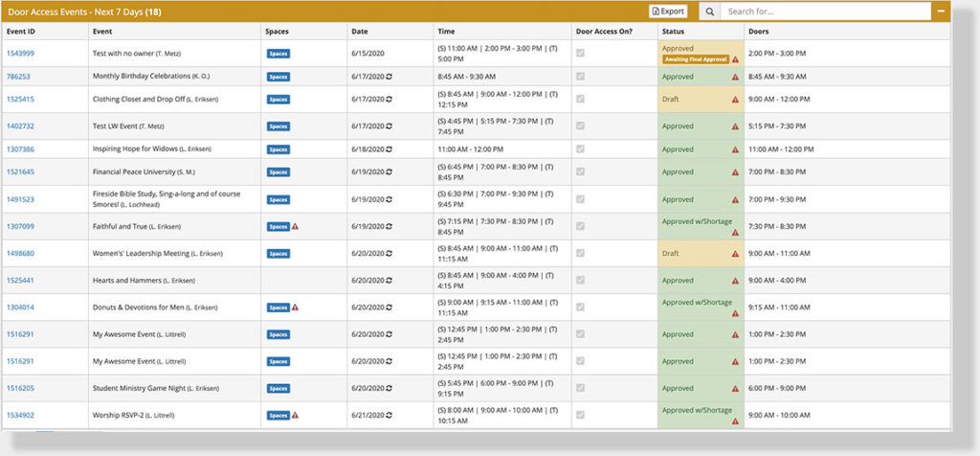Toggle Door Access checkbox for Clothing Closet and Drop Off
Screen dimensions: 980x456
(581, 99)
